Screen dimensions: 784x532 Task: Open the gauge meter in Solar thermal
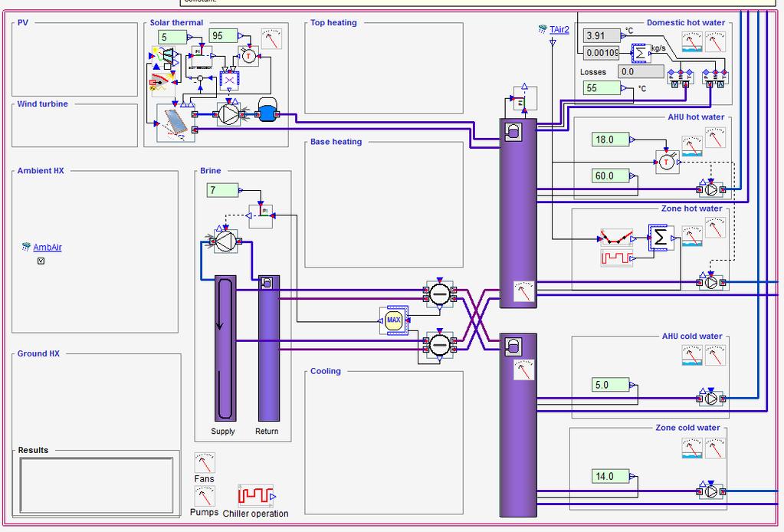click(x=271, y=39)
